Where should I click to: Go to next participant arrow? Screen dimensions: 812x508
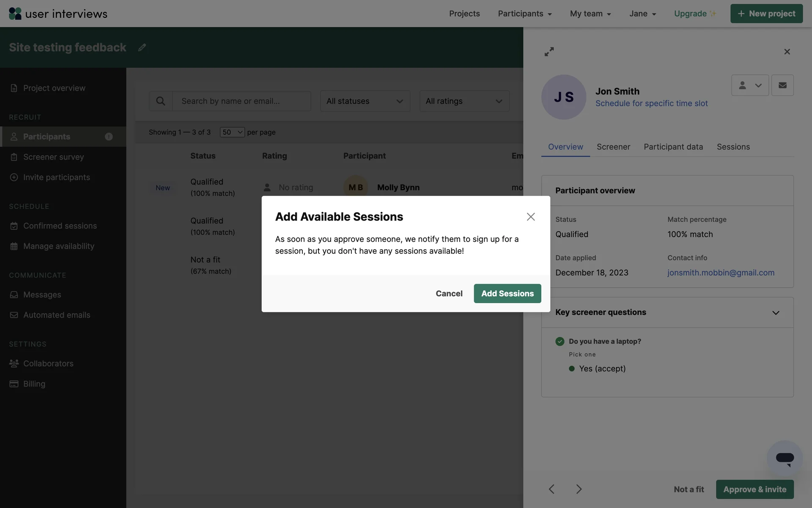point(579,489)
